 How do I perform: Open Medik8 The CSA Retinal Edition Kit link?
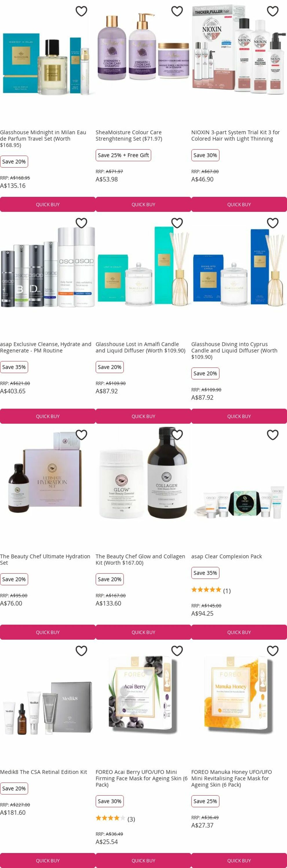[43, 772]
